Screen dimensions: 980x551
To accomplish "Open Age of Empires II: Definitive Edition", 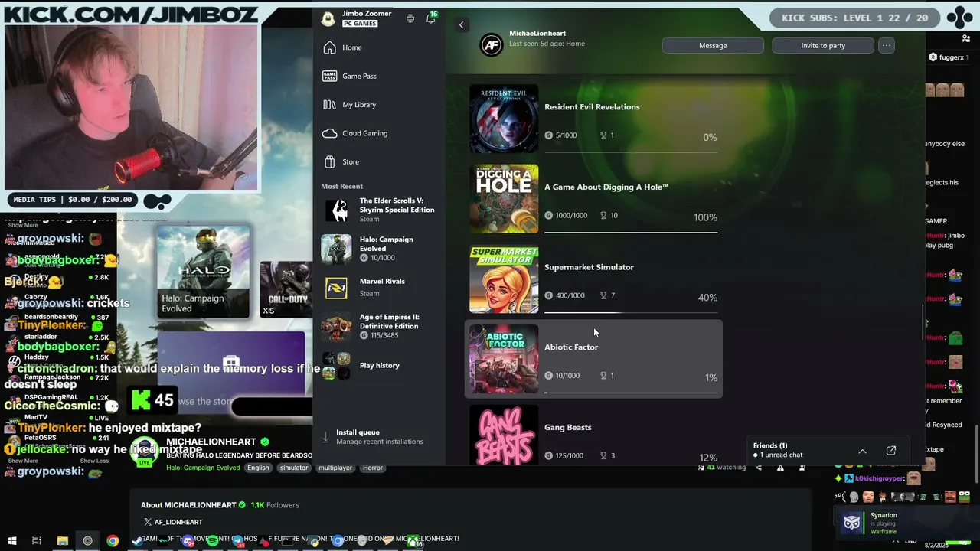I will tap(379, 326).
